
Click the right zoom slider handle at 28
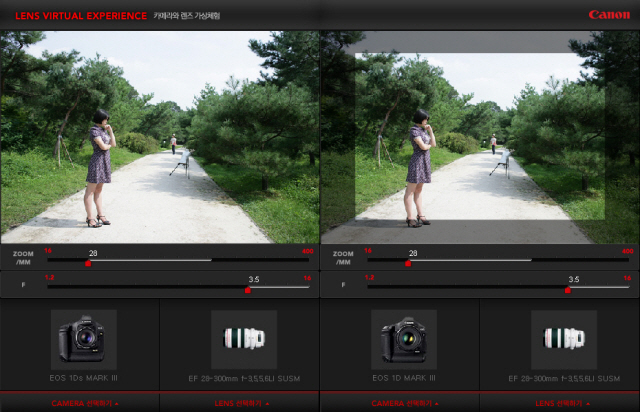tap(408, 263)
